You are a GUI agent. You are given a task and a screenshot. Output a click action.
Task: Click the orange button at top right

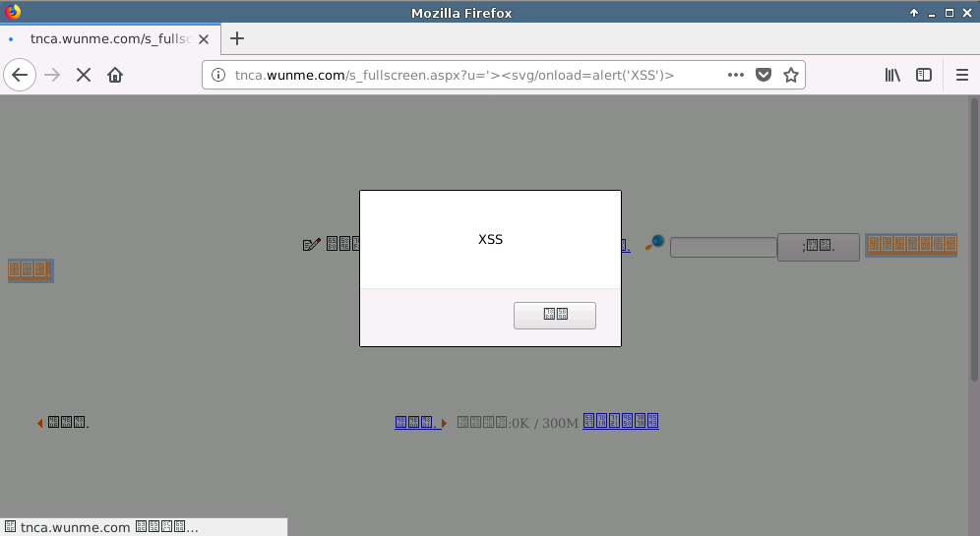[911, 245]
